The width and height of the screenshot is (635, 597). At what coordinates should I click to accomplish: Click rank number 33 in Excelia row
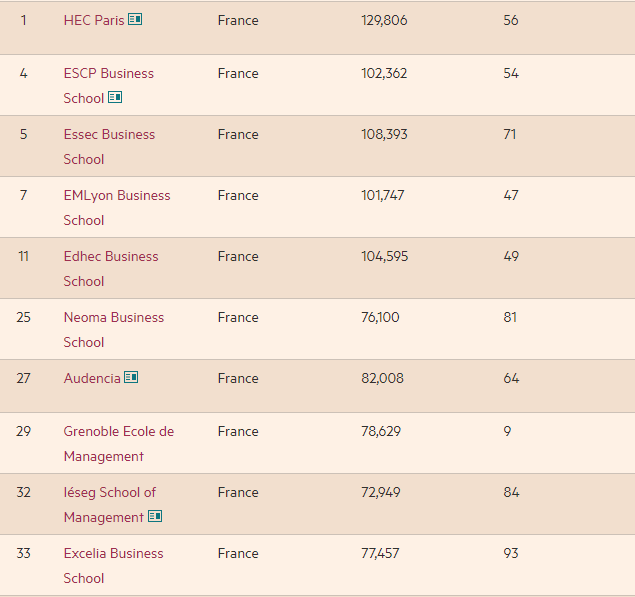point(23,553)
